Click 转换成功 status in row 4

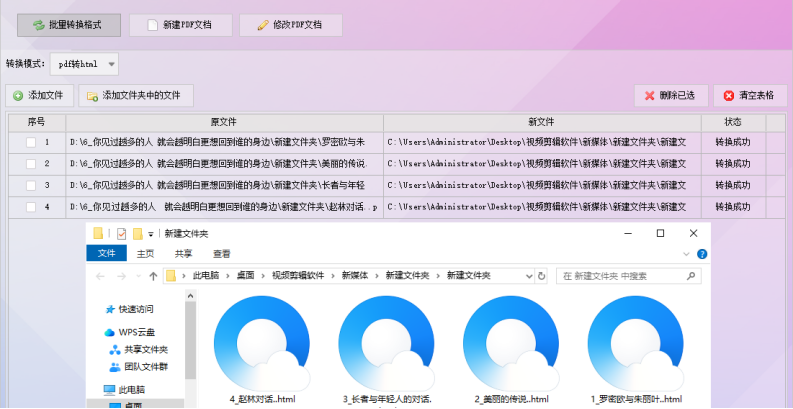pos(733,207)
